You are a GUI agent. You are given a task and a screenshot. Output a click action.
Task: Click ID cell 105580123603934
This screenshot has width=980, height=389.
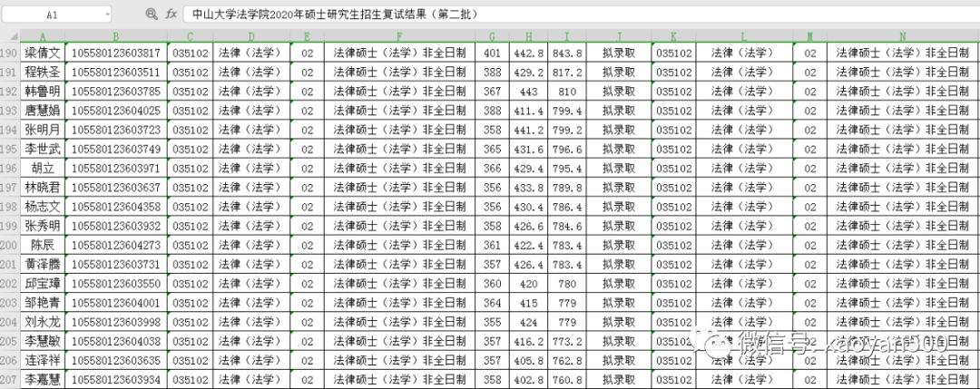point(116,380)
